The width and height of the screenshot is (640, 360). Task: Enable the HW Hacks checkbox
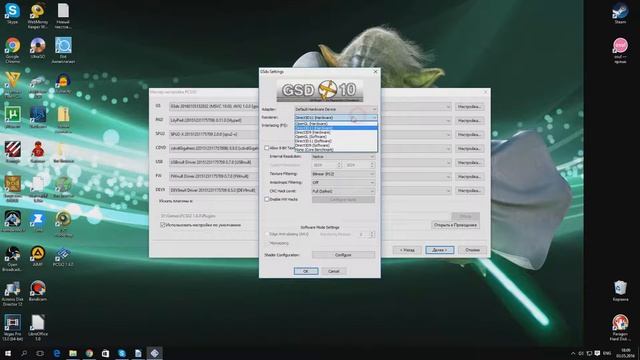[267, 199]
